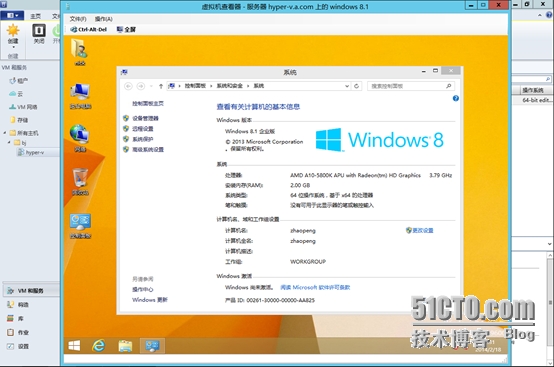Screen dimensions: 554x367
Task: Select 存储 in the navigation tree
Action: [x=19, y=120]
